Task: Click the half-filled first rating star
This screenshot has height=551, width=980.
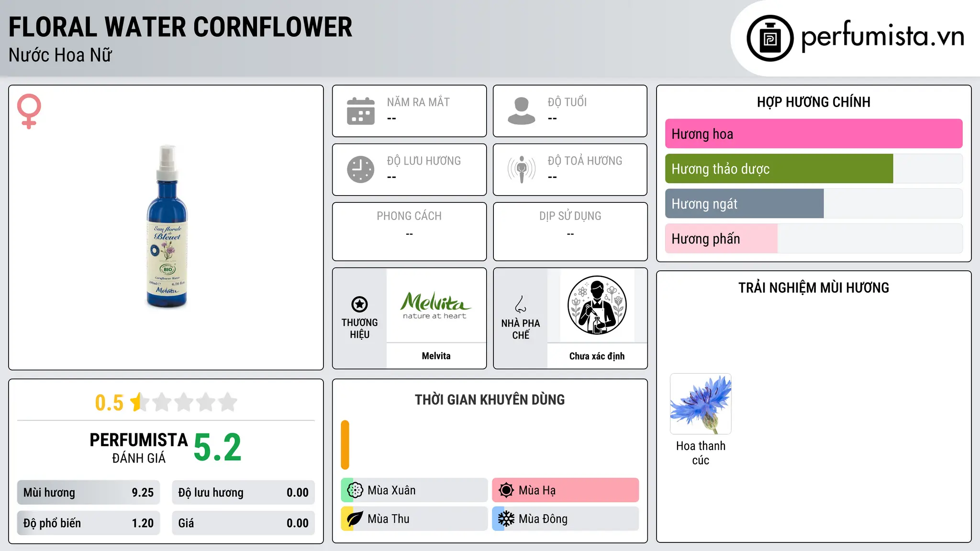Action: [140, 402]
